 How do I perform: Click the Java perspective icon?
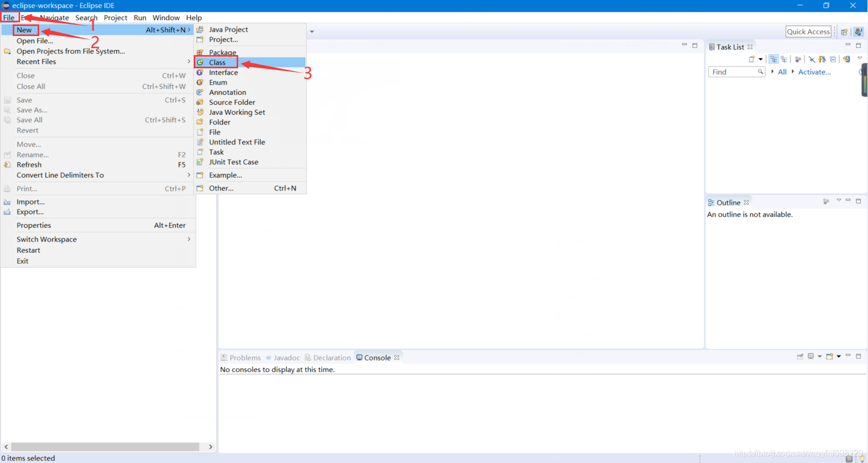(858, 32)
